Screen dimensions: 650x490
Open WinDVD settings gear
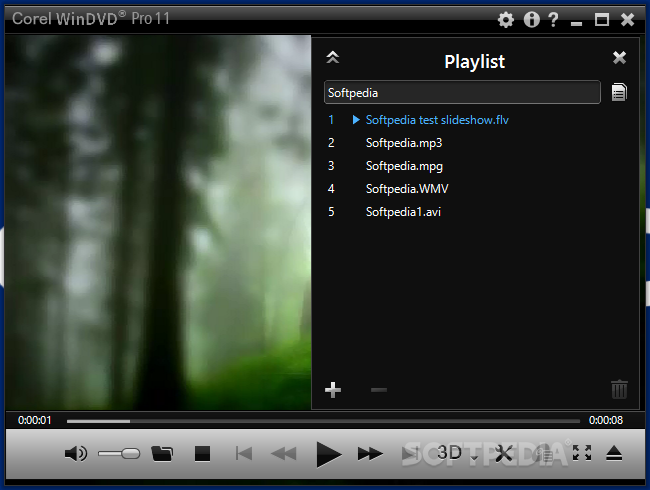505,19
